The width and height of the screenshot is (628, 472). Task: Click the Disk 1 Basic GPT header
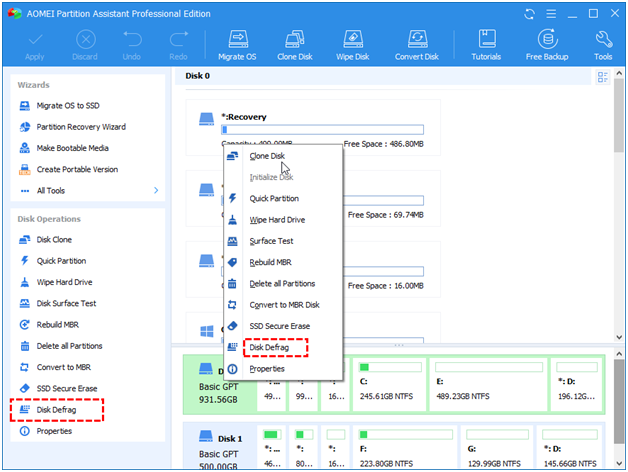(x=220, y=447)
